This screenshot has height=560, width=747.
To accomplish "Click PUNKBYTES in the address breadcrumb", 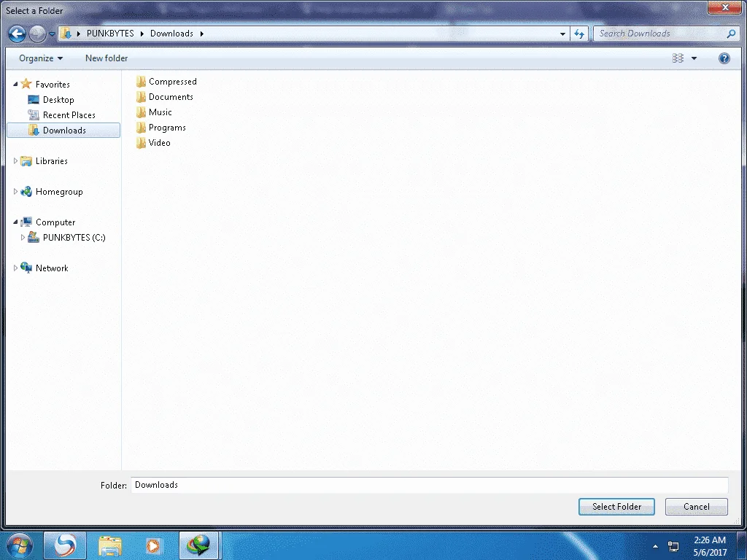I will pyautogui.click(x=110, y=34).
